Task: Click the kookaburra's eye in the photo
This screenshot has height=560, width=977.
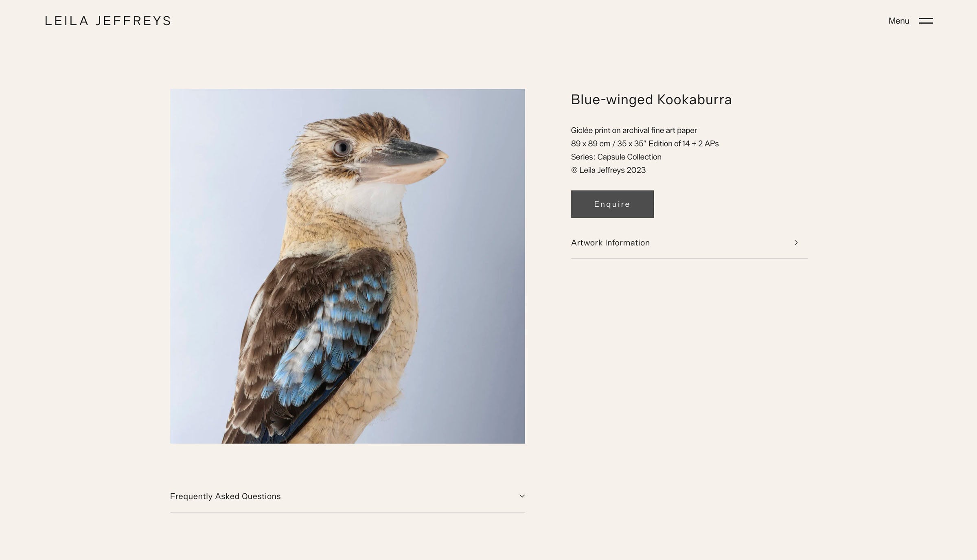Action: [x=342, y=147]
